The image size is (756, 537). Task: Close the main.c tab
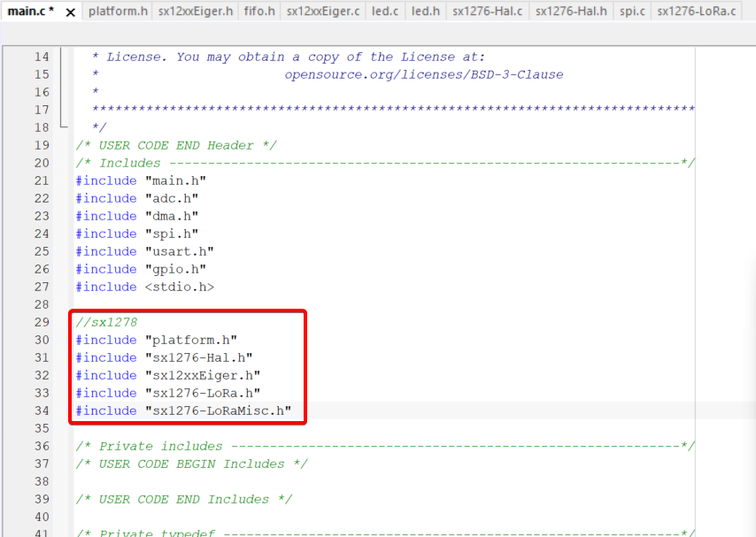point(71,12)
